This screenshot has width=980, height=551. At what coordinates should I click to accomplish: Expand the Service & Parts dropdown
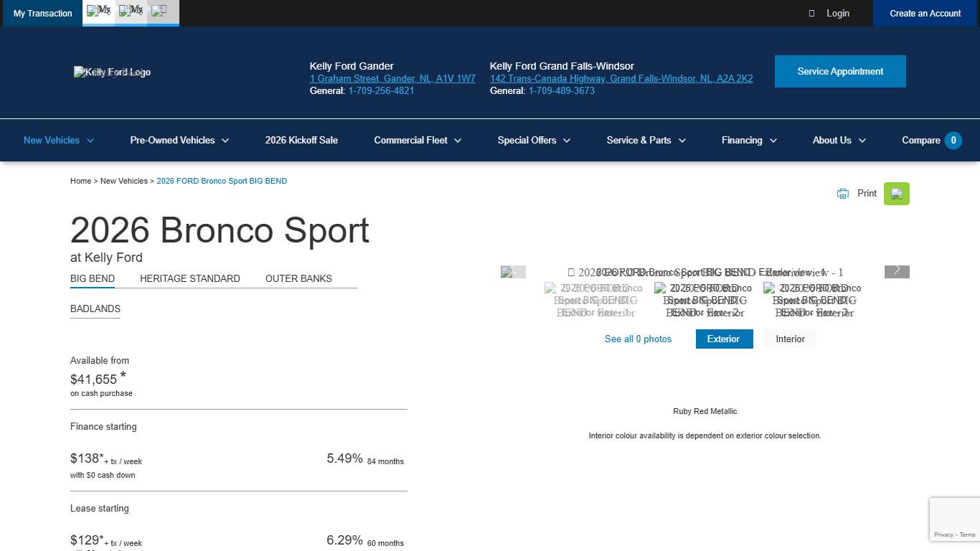coord(645,140)
